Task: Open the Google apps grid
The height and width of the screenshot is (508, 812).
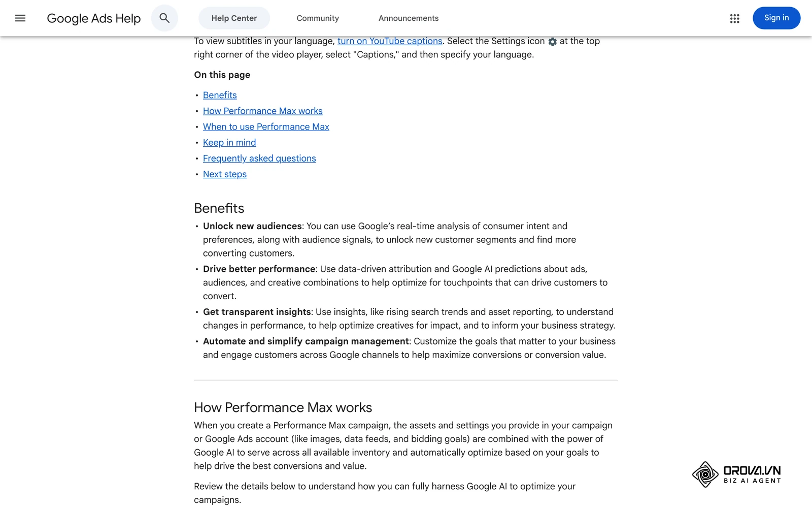Action: 734,18
